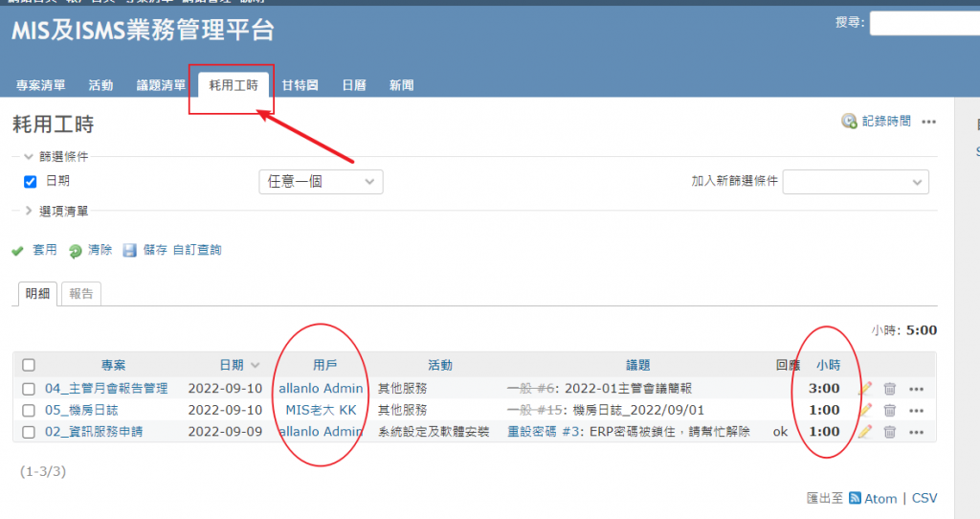980x519 pixels.
Task: Click the 套用 apply link
Action: coord(44,250)
